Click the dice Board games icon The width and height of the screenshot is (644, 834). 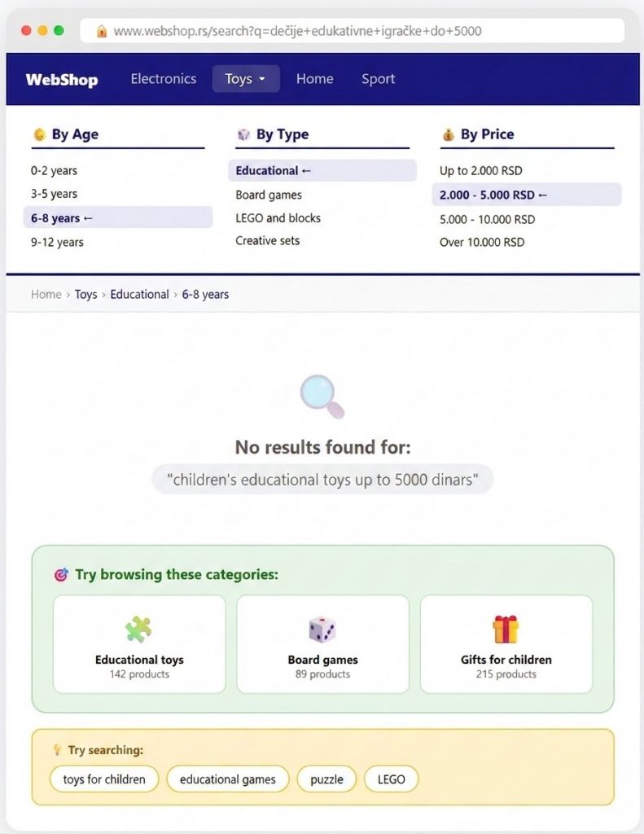click(322, 629)
